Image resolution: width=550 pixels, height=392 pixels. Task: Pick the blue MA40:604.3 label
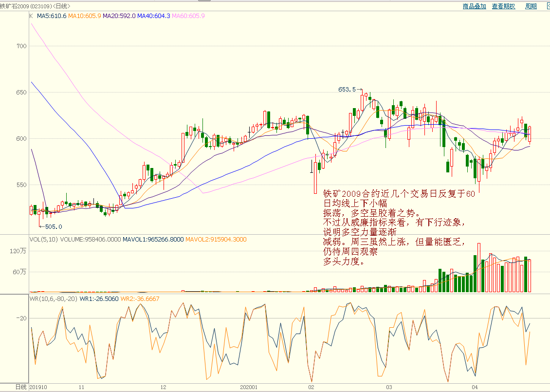[154, 16]
